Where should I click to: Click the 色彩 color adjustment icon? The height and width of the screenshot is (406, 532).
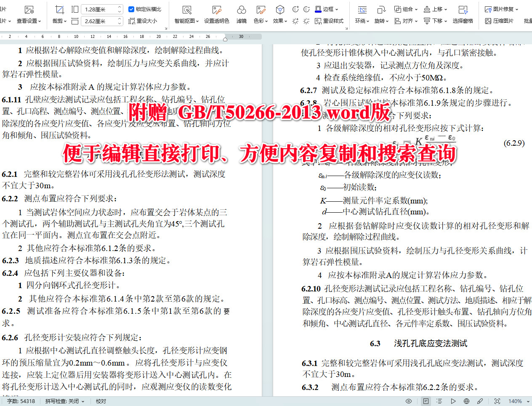tap(261, 9)
